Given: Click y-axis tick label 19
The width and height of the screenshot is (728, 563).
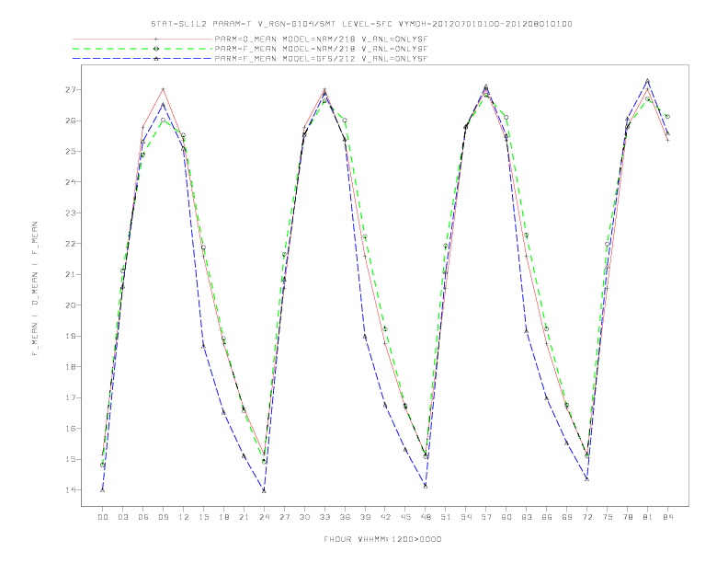Looking at the screenshot, I should tap(71, 336).
